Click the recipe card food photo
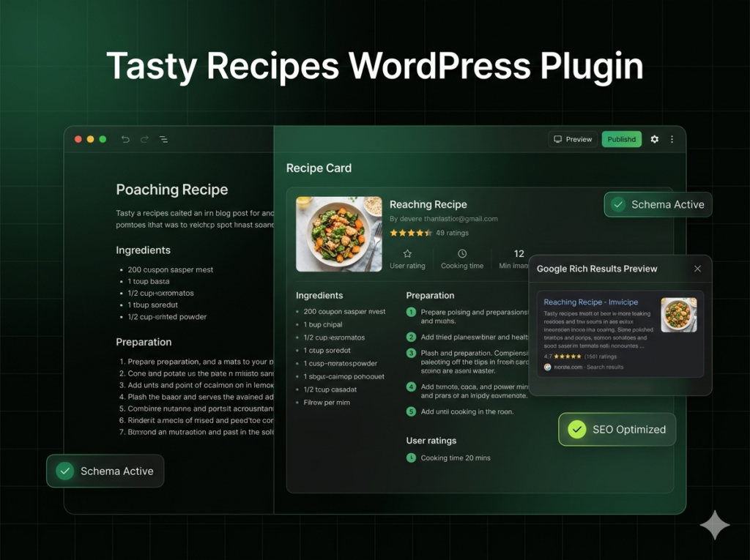Image resolution: width=750 pixels, height=560 pixels. point(338,234)
